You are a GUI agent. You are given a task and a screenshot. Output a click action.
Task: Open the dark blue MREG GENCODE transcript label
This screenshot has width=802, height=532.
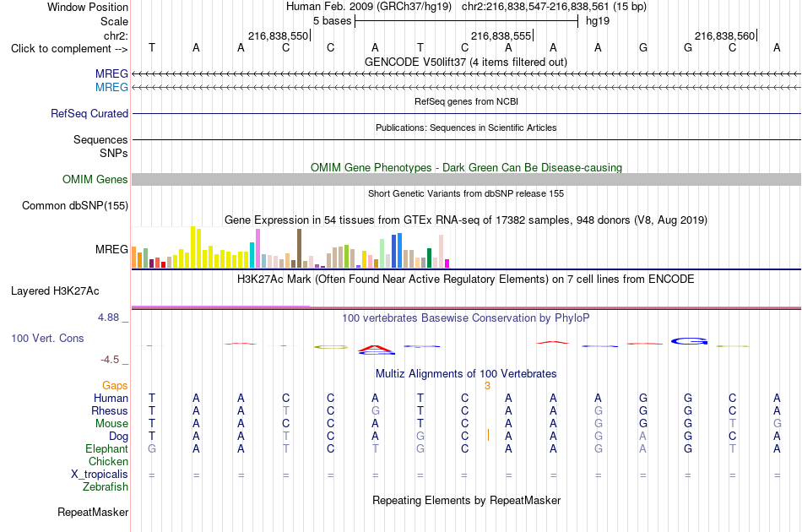point(111,74)
